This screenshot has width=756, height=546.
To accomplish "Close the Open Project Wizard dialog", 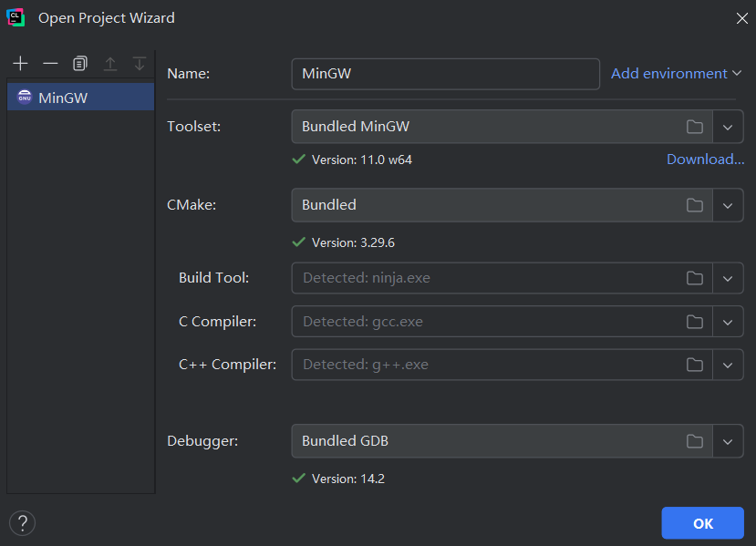I will point(742,18).
